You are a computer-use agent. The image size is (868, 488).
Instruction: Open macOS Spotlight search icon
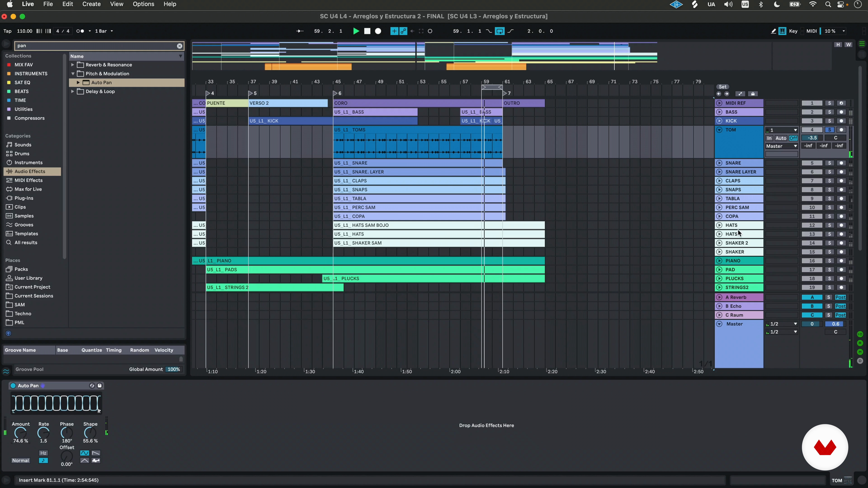point(828,4)
